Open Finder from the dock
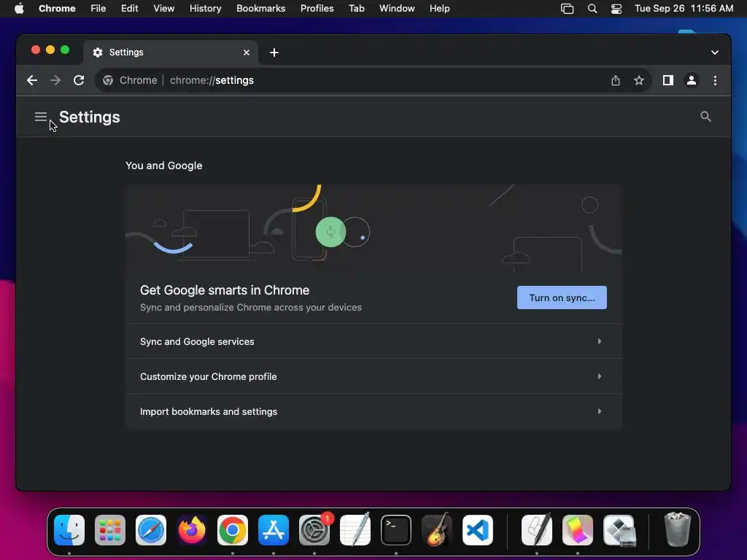Viewport: 747px width, 560px height. click(x=69, y=530)
